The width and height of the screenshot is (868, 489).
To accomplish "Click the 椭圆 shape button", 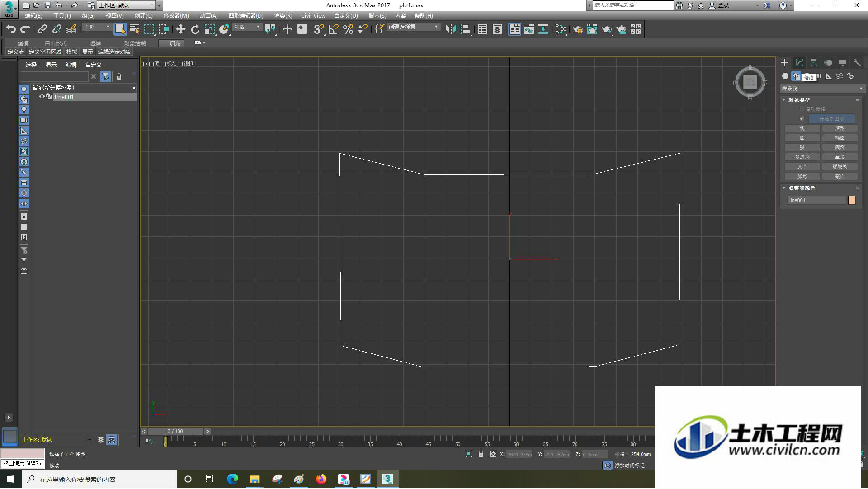I will pyautogui.click(x=840, y=138).
